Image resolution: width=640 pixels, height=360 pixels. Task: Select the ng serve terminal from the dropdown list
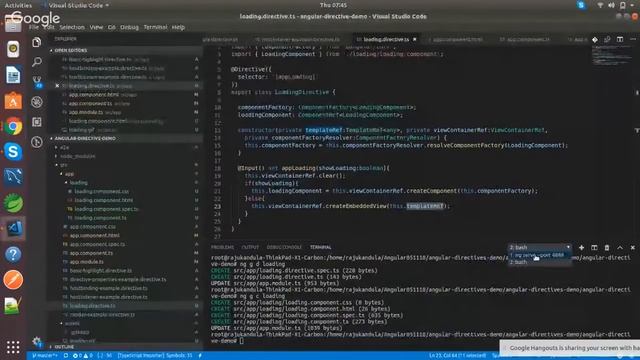(x=539, y=255)
